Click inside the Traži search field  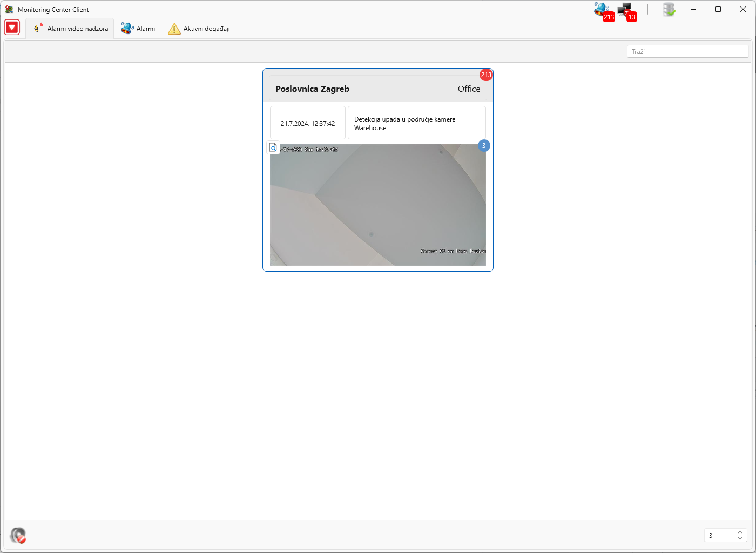pyautogui.click(x=687, y=51)
